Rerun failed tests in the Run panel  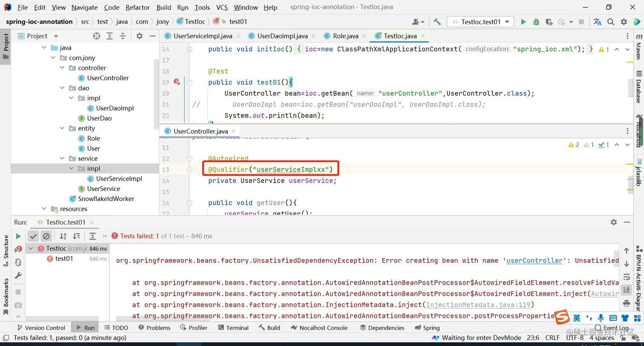(18, 249)
